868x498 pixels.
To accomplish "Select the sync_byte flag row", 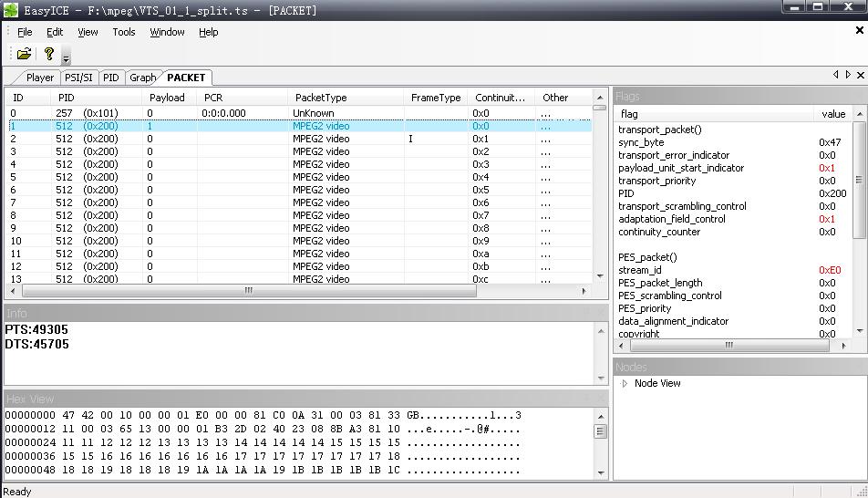I will click(733, 142).
